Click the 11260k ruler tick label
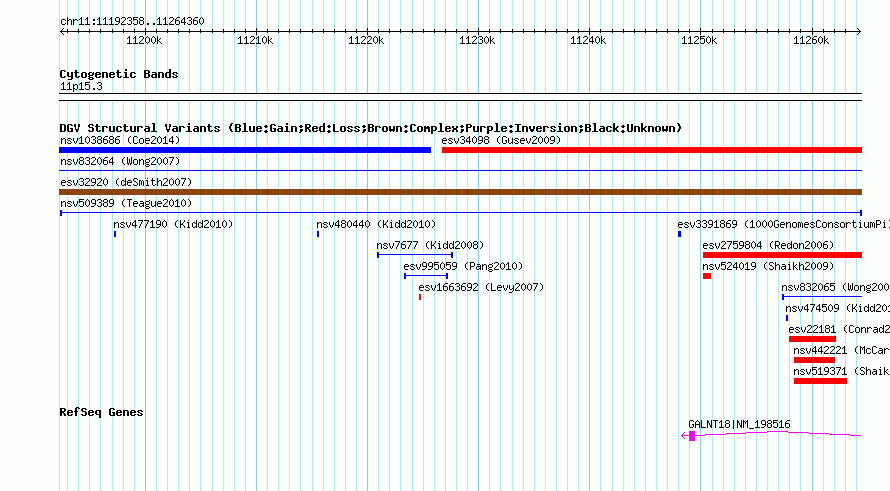Image resolution: width=890 pixels, height=491 pixels. pyautogui.click(x=811, y=40)
